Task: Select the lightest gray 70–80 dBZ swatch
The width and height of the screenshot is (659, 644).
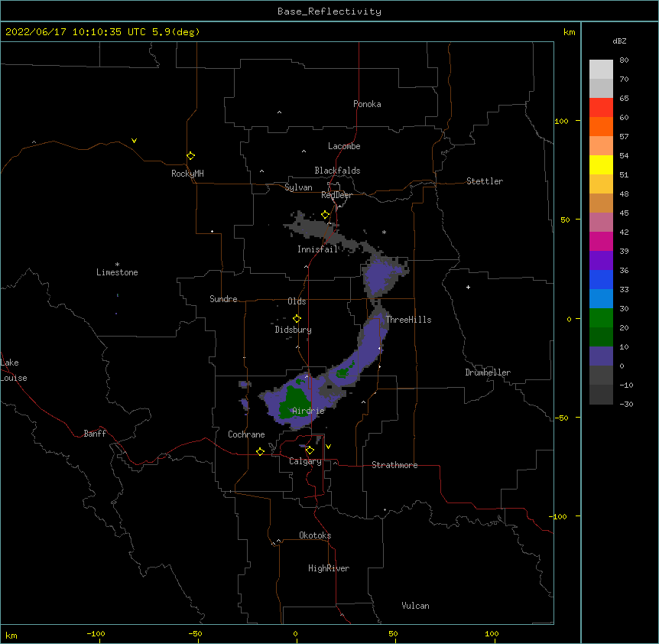Action: point(601,69)
